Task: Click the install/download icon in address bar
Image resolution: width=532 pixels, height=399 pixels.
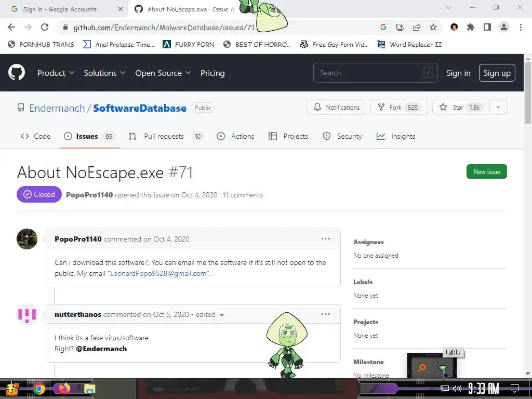Action: coord(400,27)
